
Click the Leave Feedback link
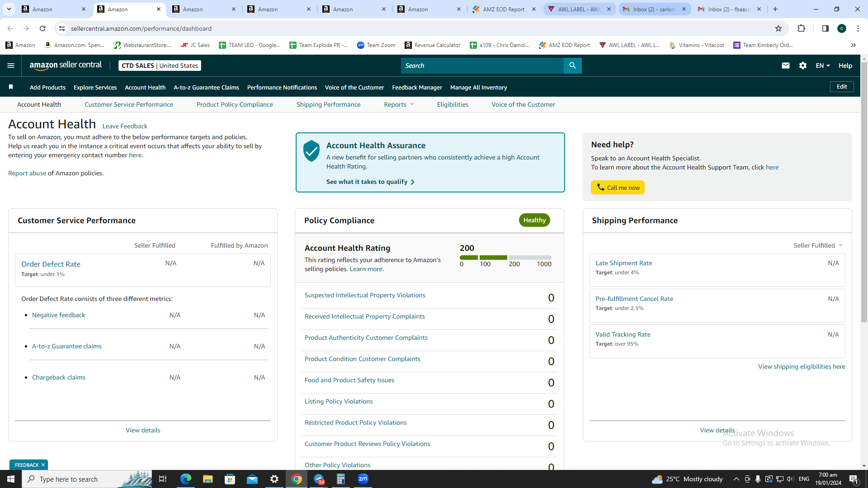tap(125, 126)
